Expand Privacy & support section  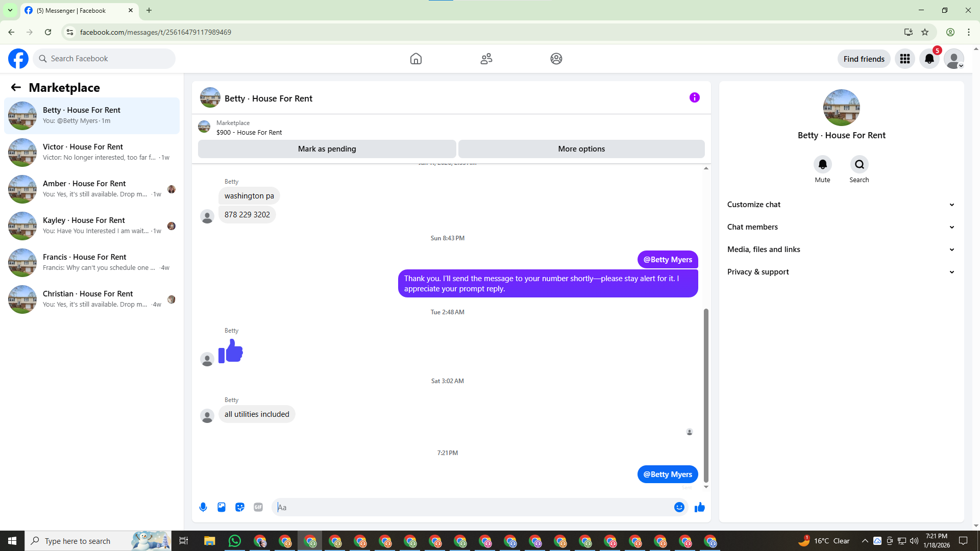841,272
